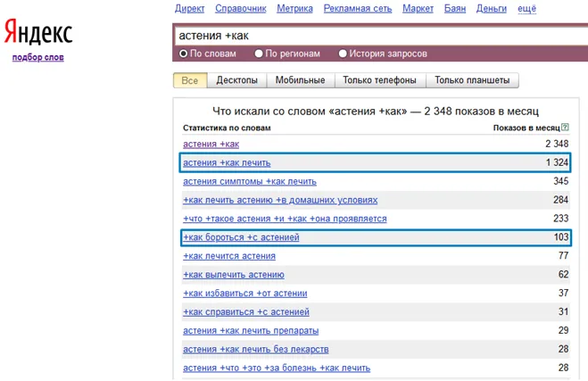Click the 284 impressions value

pyautogui.click(x=561, y=200)
